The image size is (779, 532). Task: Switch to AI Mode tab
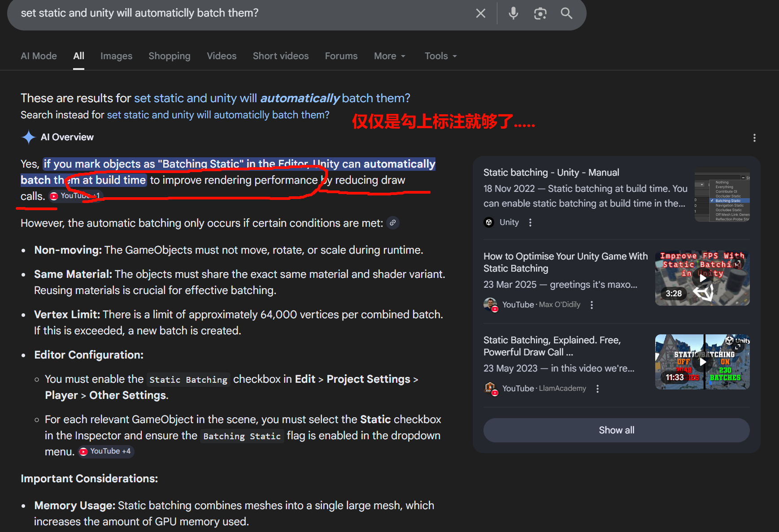click(x=39, y=56)
